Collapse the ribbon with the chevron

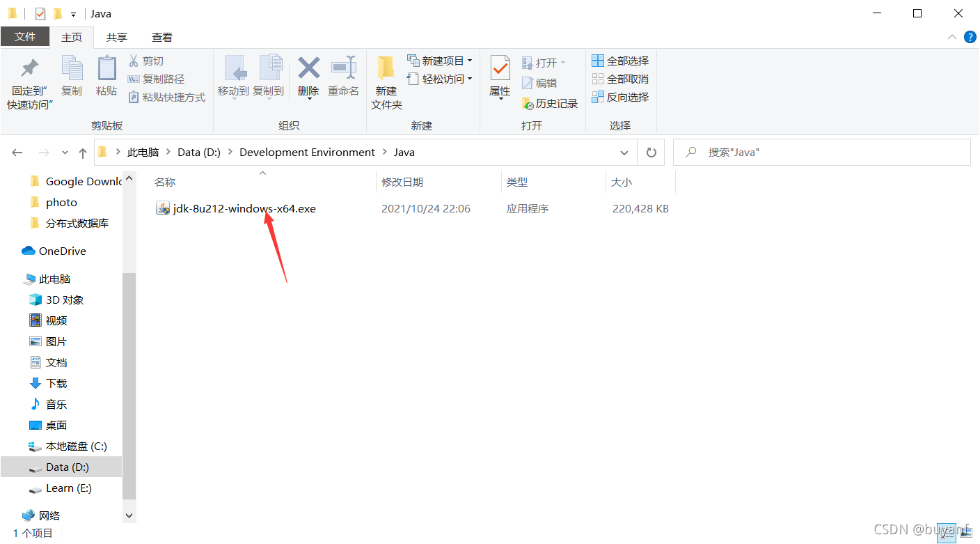click(x=952, y=37)
